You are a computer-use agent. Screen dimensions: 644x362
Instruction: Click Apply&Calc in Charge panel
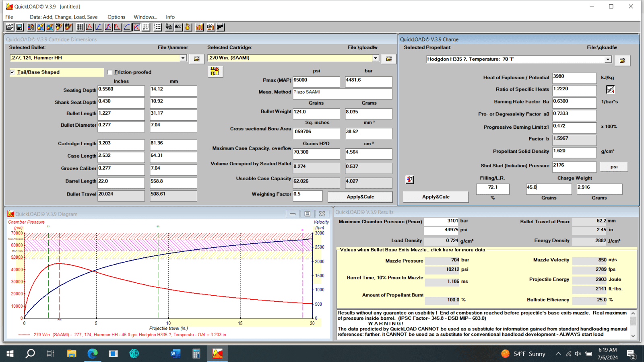pyautogui.click(x=436, y=197)
